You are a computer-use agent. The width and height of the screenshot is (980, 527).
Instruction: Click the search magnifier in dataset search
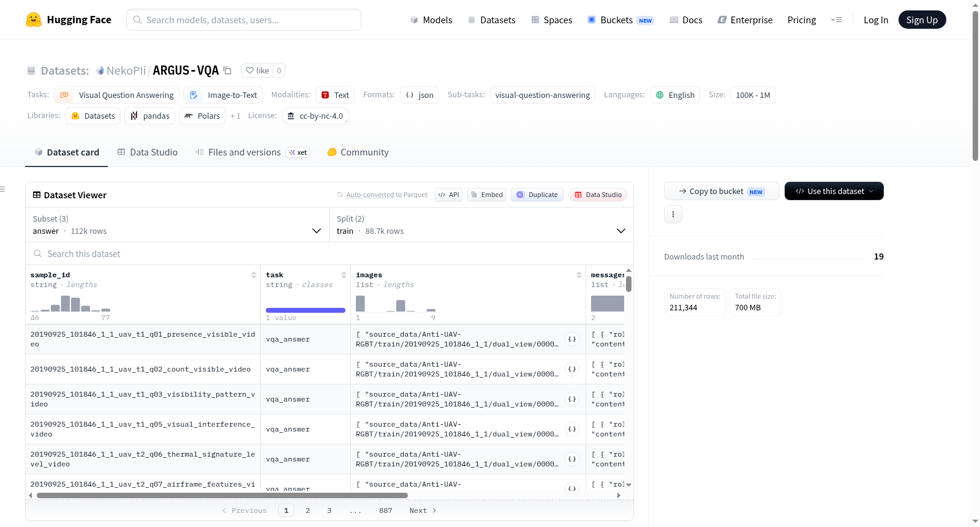click(38, 253)
